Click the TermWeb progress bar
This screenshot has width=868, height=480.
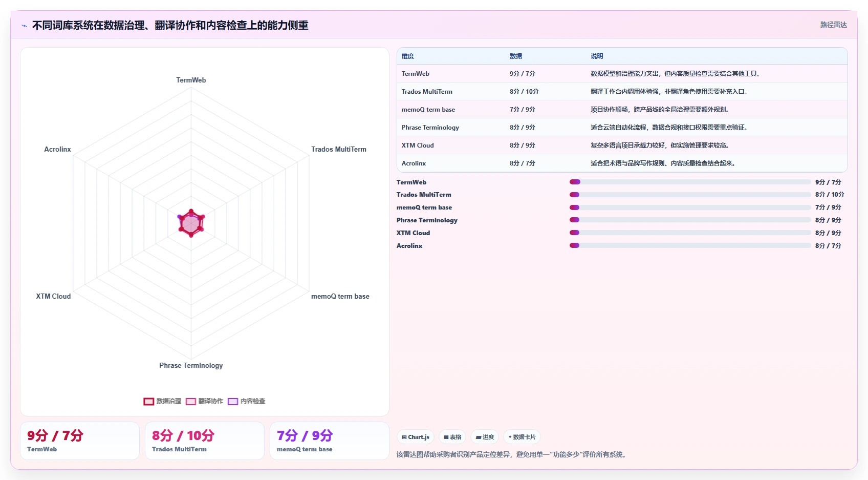(x=690, y=182)
